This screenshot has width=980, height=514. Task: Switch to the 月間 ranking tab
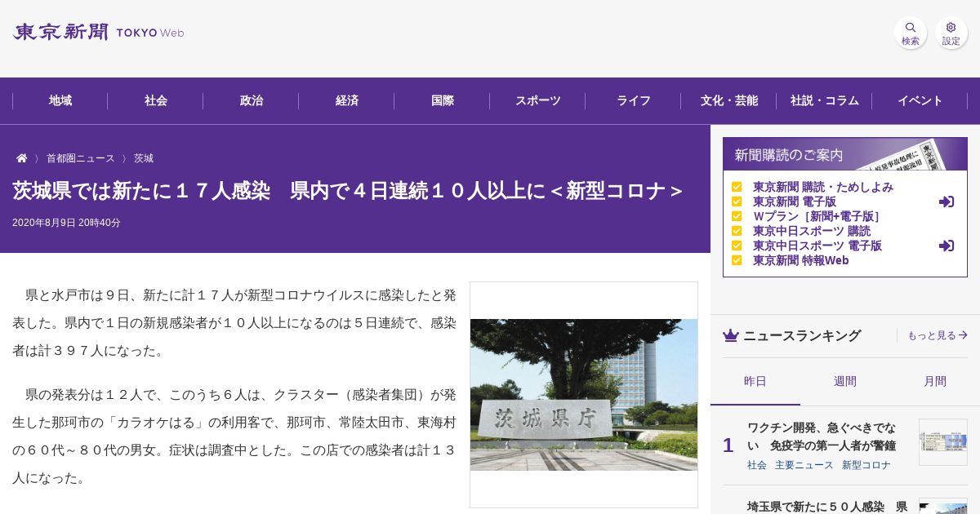(x=935, y=381)
